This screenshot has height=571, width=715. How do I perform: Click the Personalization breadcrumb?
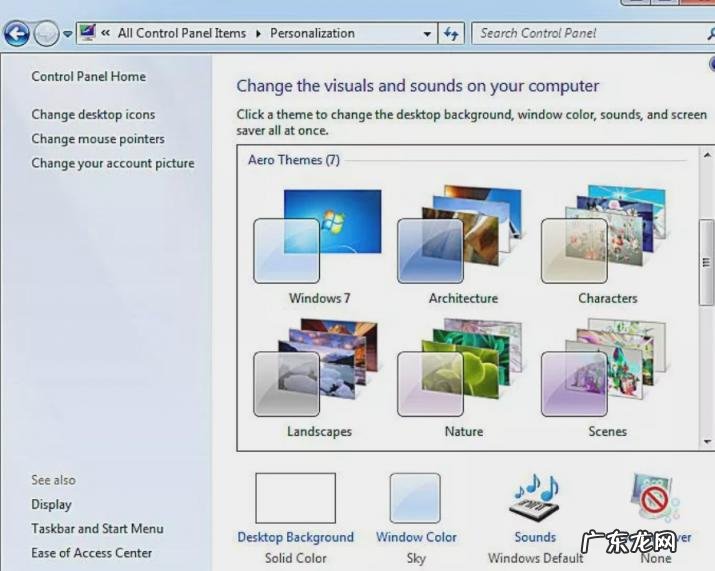(x=312, y=33)
